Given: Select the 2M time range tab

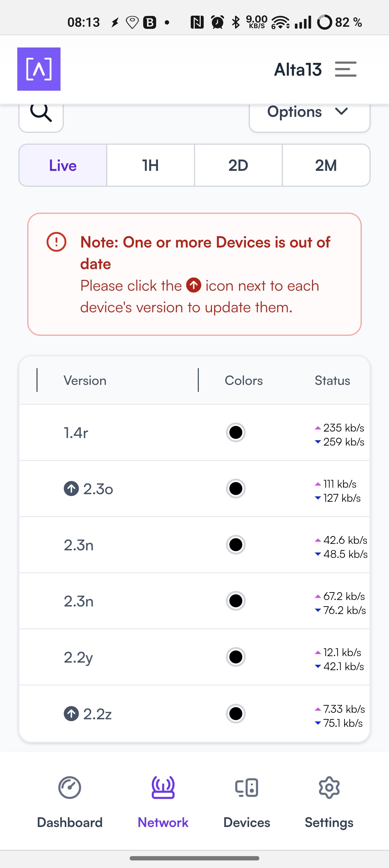Looking at the screenshot, I should click(326, 165).
